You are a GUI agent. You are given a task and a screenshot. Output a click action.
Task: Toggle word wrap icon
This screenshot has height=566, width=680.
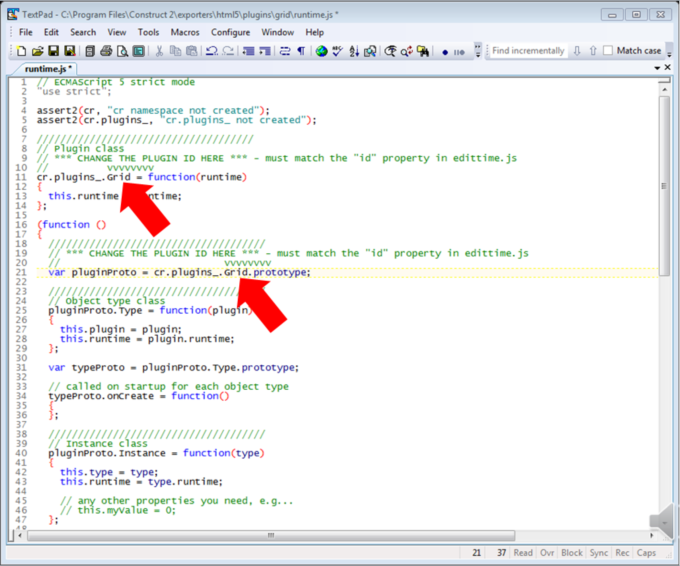coord(285,51)
